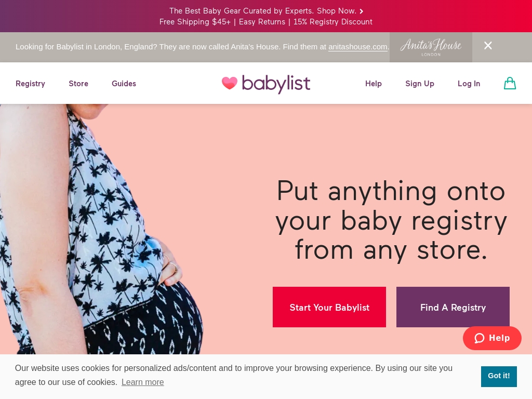Open the Store menu

78,84
